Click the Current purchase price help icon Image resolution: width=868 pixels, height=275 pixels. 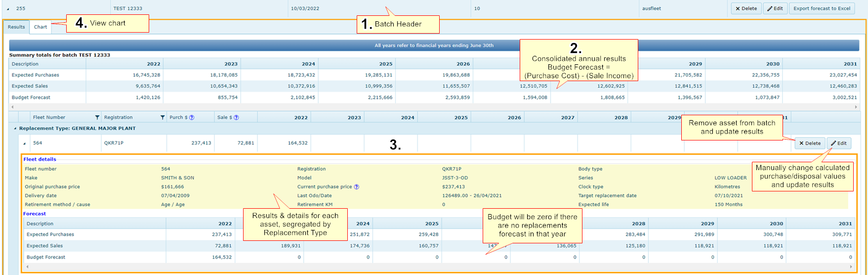coord(356,187)
